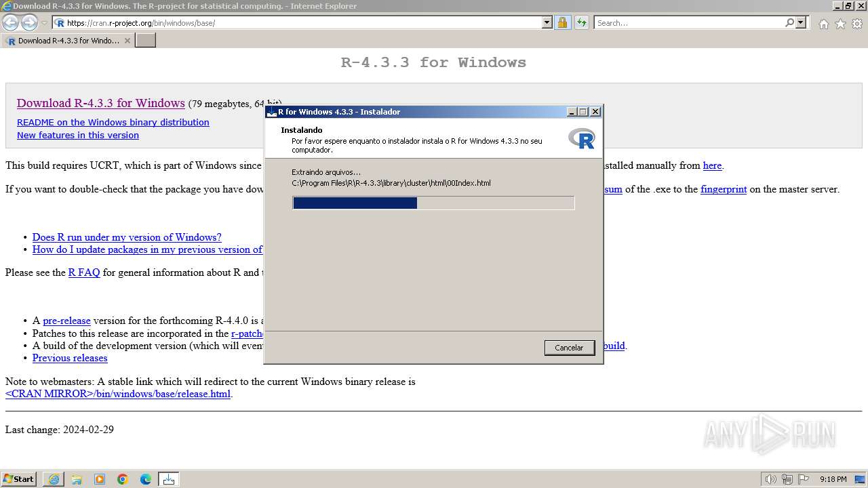Open the R FAQ link

point(84,272)
